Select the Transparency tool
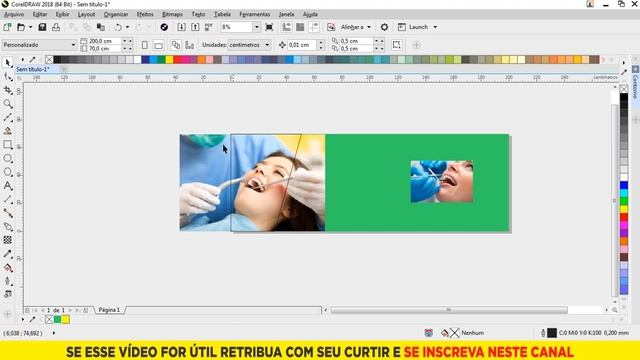This screenshot has width=640, height=360. 7,240
